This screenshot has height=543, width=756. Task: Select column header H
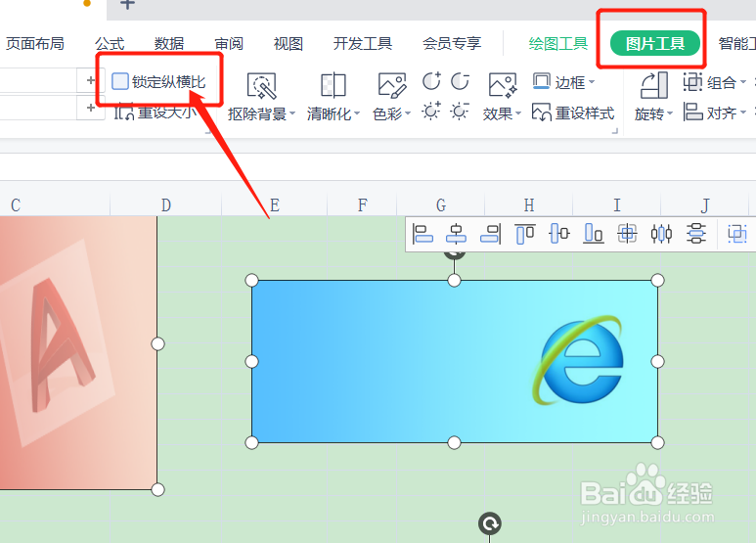point(529,205)
